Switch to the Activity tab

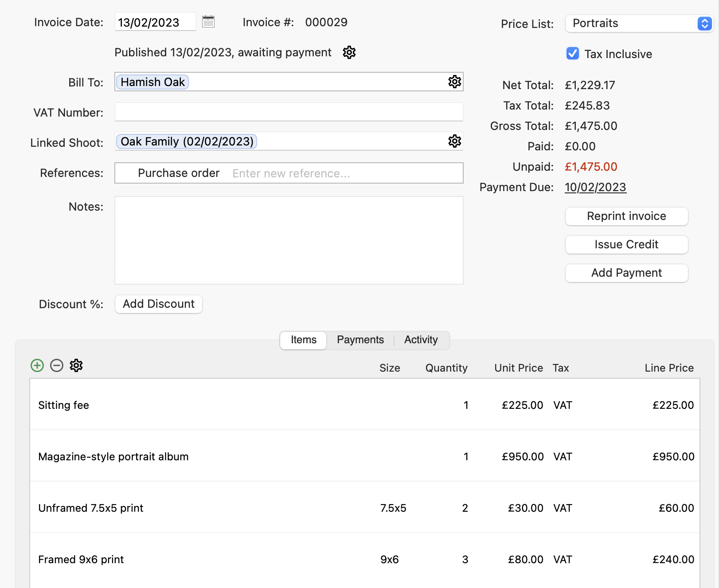click(420, 340)
